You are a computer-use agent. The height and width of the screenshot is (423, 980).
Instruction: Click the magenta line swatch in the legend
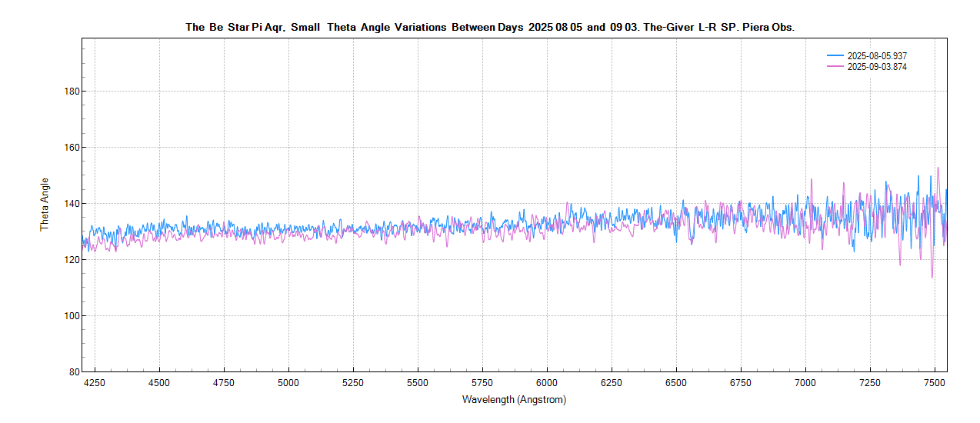pyautogui.click(x=835, y=67)
